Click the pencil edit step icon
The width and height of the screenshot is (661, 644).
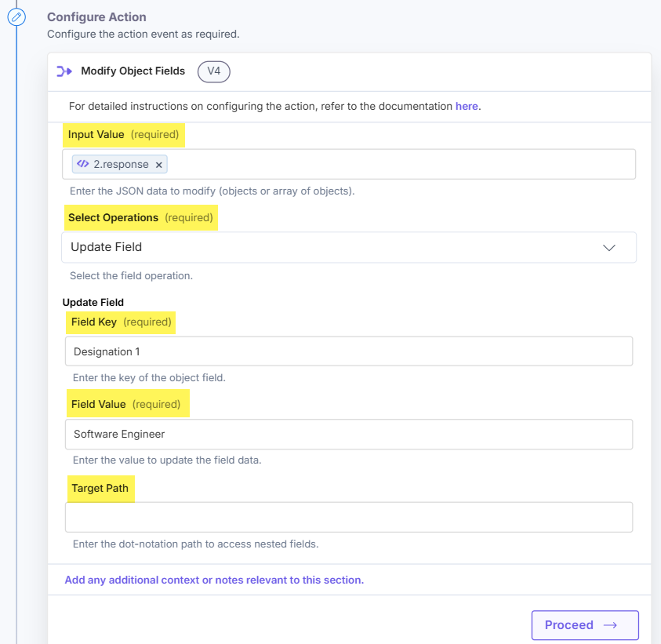coord(17,17)
